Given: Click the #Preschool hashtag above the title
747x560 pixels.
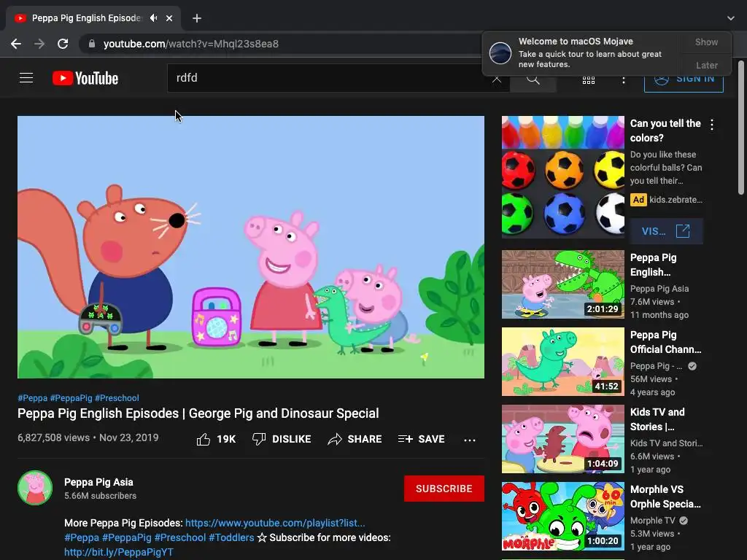Looking at the screenshot, I should (x=117, y=398).
